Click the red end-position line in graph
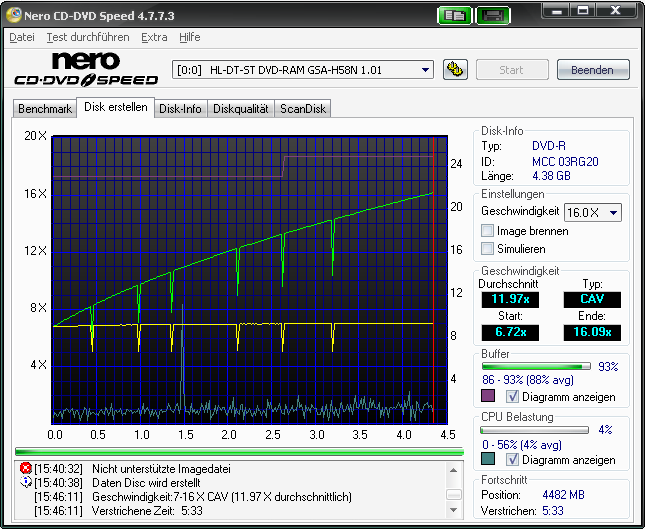The width and height of the screenshot is (645, 529). pos(434,280)
